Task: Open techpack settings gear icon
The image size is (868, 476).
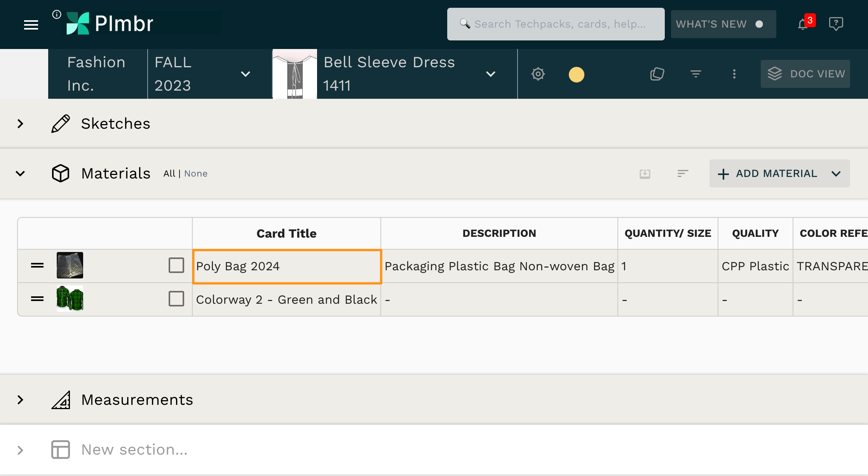Action: pos(538,74)
